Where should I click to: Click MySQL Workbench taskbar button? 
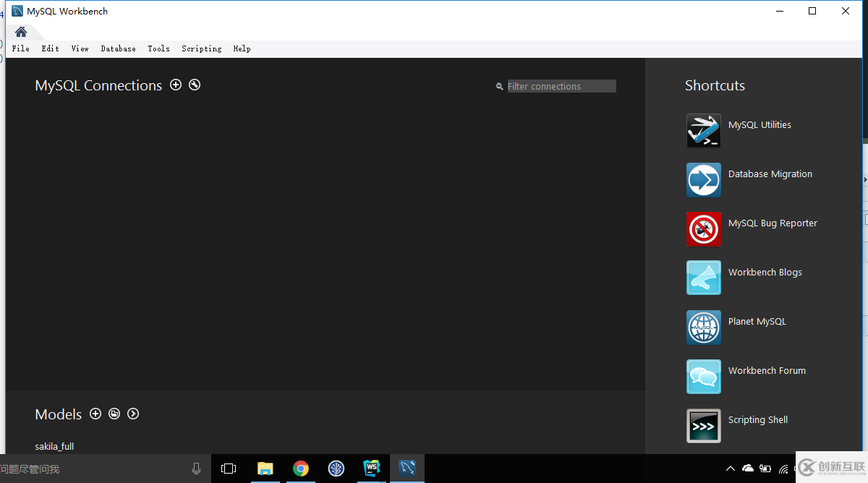click(x=407, y=469)
